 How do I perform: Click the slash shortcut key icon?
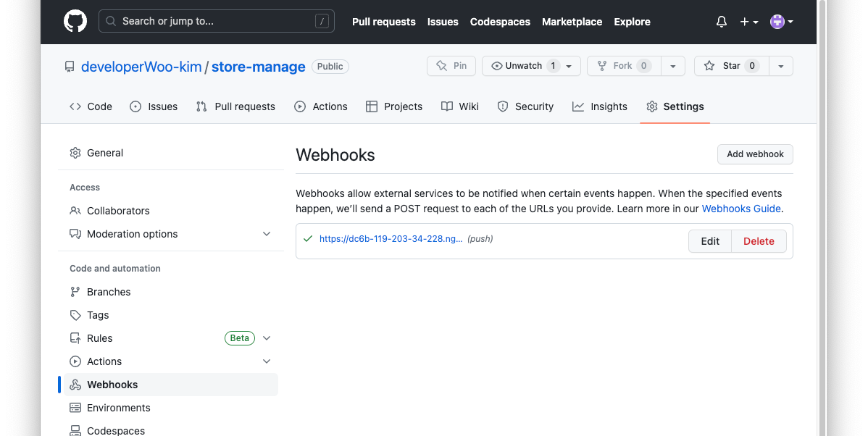click(322, 21)
